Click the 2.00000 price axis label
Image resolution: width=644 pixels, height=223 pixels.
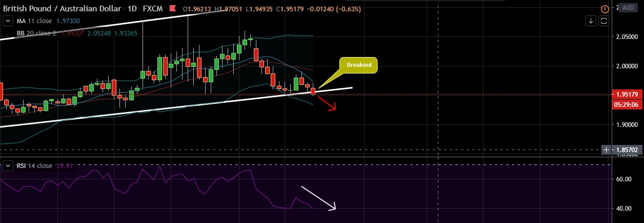pyautogui.click(x=627, y=66)
